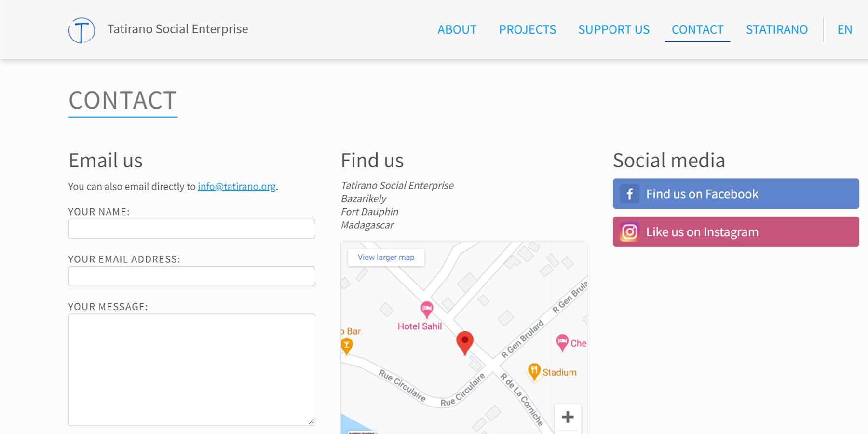Open the About menu item
Image resolution: width=868 pixels, height=434 pixels.
[x=457, y=29]
